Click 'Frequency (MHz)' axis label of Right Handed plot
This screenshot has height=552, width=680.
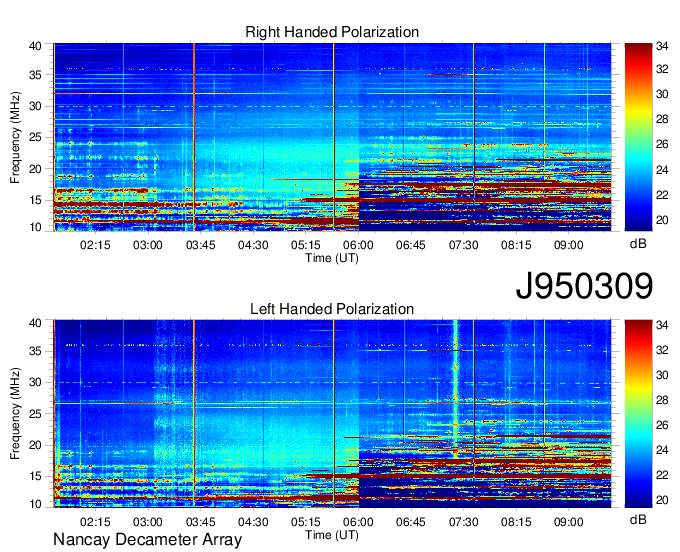[15, 137]
